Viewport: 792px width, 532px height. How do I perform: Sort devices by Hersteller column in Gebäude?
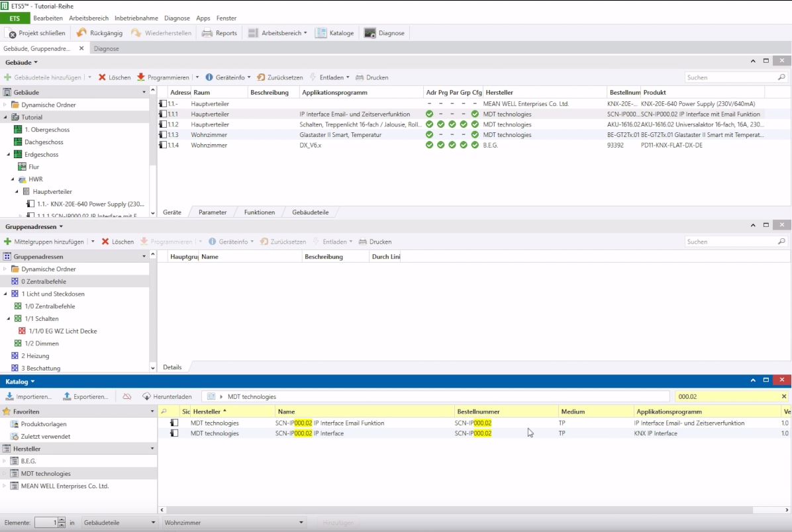tap(544, 93)
